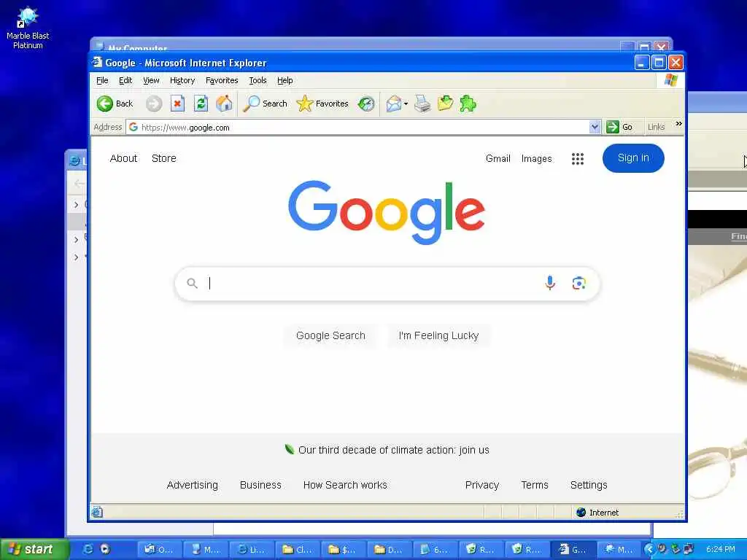The width and height of the screenshot is (747, 560).
Task: Click the back arrow in left background window
Action: (79, 183)
